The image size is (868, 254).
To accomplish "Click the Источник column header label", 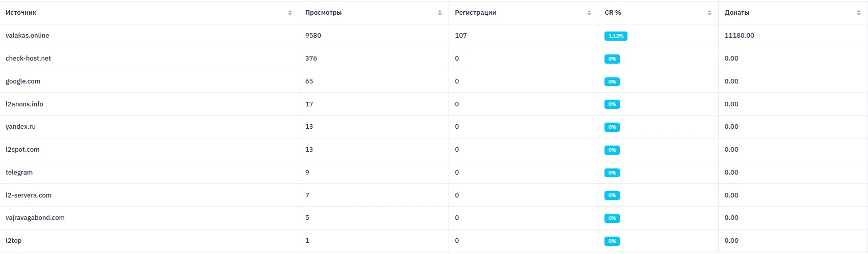I will [21, 13].
